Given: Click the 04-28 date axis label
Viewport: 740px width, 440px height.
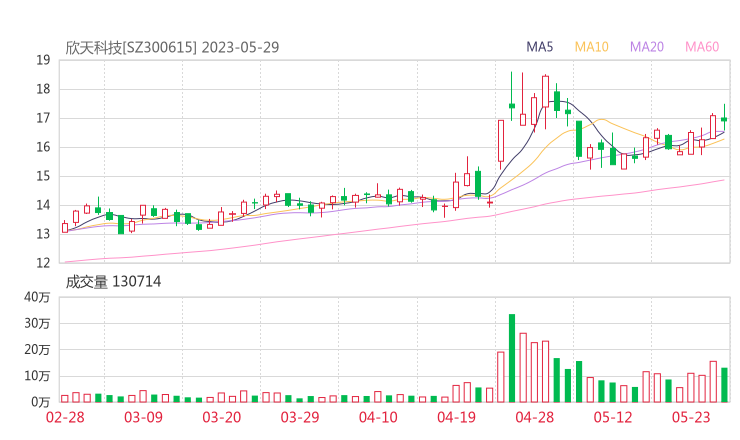Looking at the screenshot, I should coord(534,417).
